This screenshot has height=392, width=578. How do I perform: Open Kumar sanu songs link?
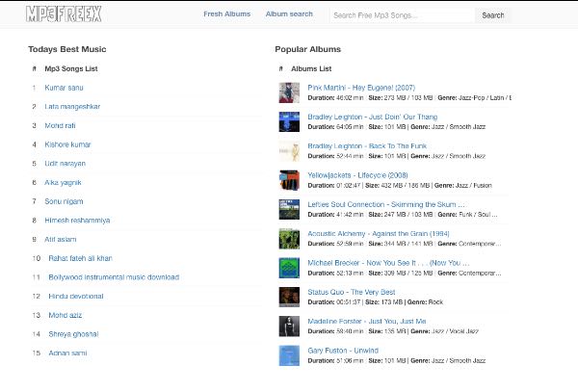click(63, 88)
